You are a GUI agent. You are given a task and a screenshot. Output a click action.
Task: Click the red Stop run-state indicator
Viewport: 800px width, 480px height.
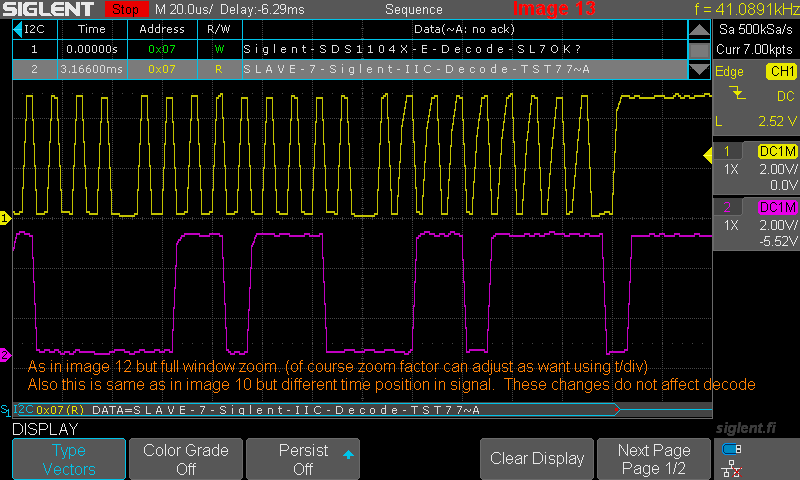coord(126,9)
